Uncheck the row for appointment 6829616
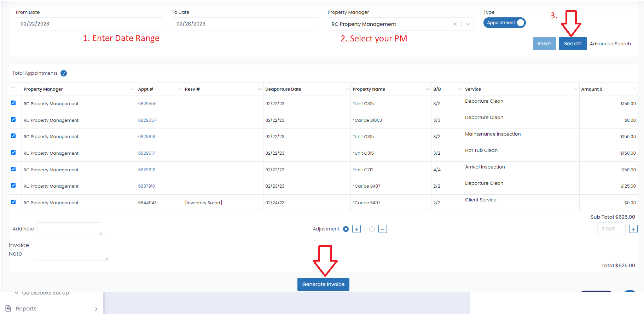The width and height of the screenshot is (644, 314). [13, 136]
